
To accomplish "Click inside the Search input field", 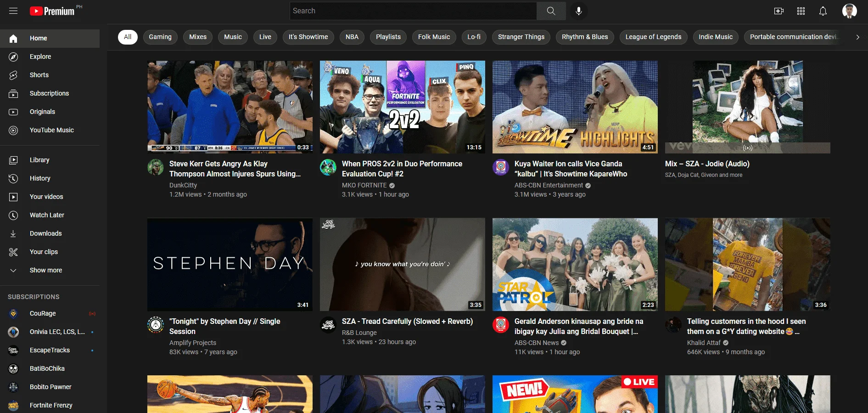I will tap(413, 11).
